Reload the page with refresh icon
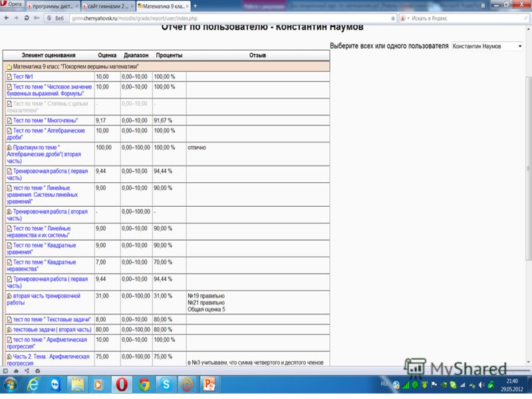532x399 pixels. click(27, 18)
